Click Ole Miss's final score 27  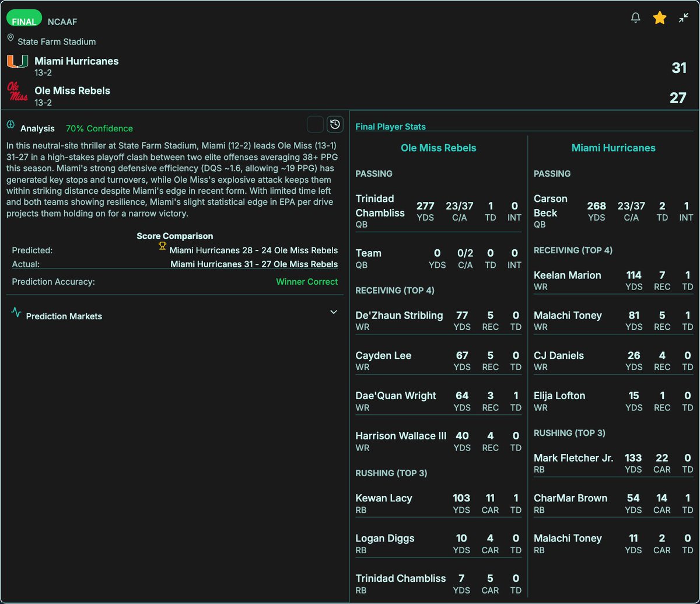[678, 97]
